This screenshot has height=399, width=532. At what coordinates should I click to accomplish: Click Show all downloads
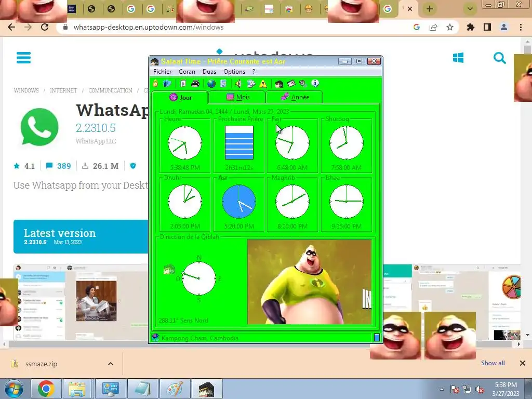click(493, 363)
